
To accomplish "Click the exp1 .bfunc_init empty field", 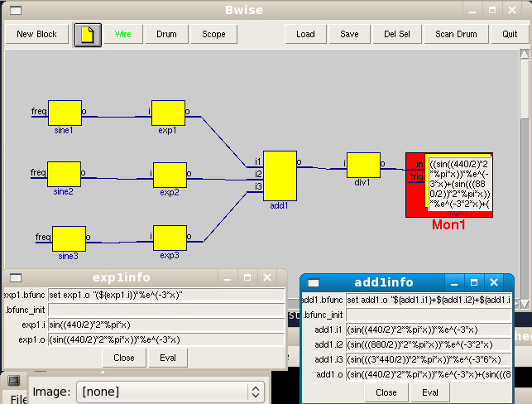I will (x=166, y=310).
